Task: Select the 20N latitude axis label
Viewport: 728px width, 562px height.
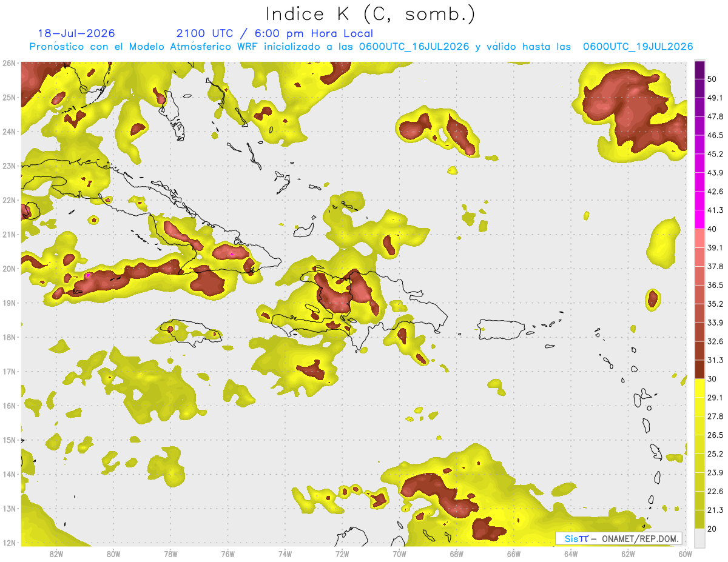Action: pos(8,269)
